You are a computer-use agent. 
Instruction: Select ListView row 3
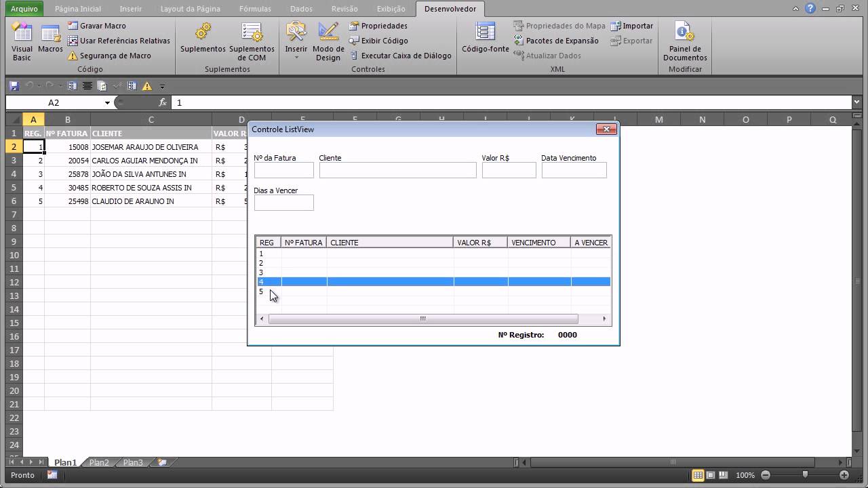tap(433, 272)
